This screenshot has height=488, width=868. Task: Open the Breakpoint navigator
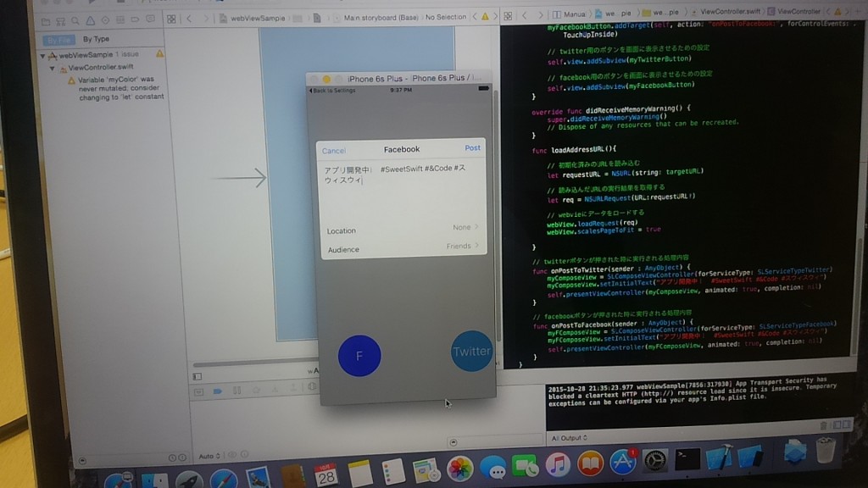(x=135, y=19)
